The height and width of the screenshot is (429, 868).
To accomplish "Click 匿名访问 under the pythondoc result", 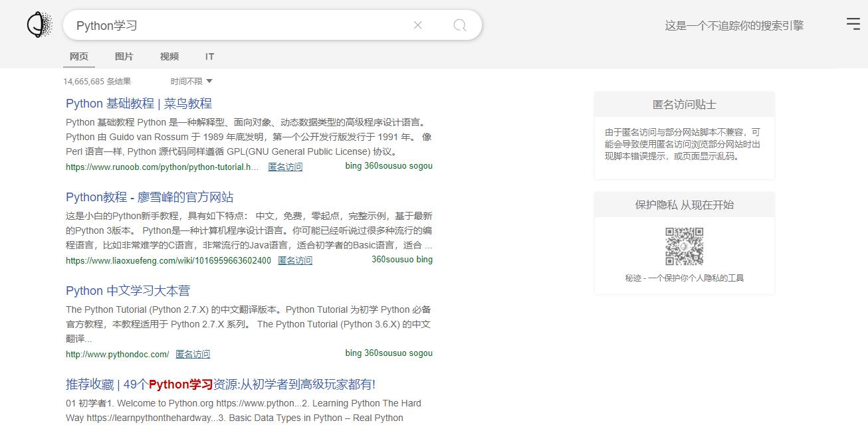I will click(193, 353).
